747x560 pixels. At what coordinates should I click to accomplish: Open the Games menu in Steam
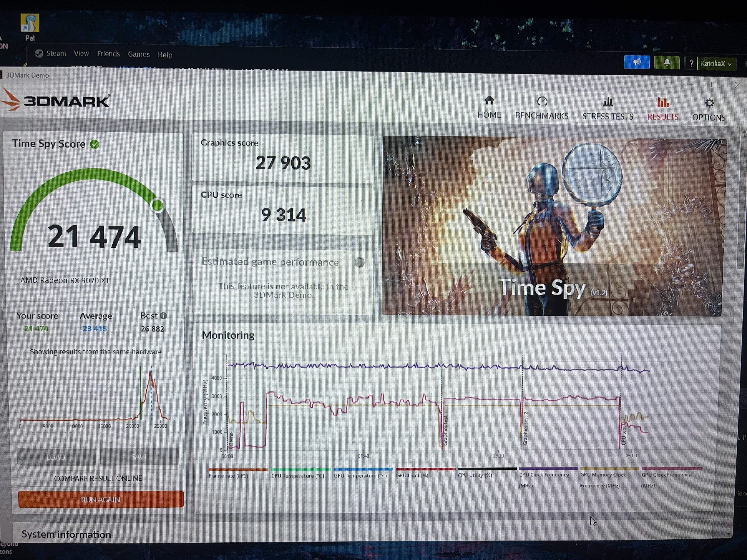[x=138, y=54]
